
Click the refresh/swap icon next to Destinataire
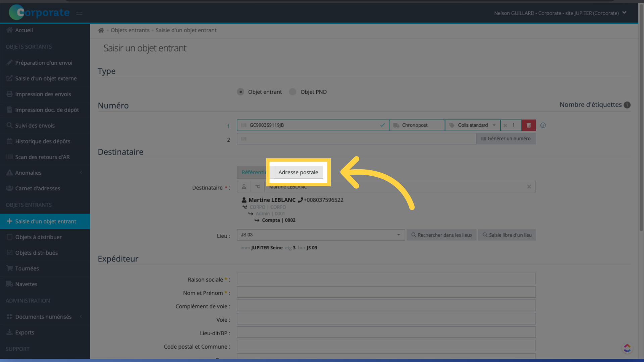[258, 186]
